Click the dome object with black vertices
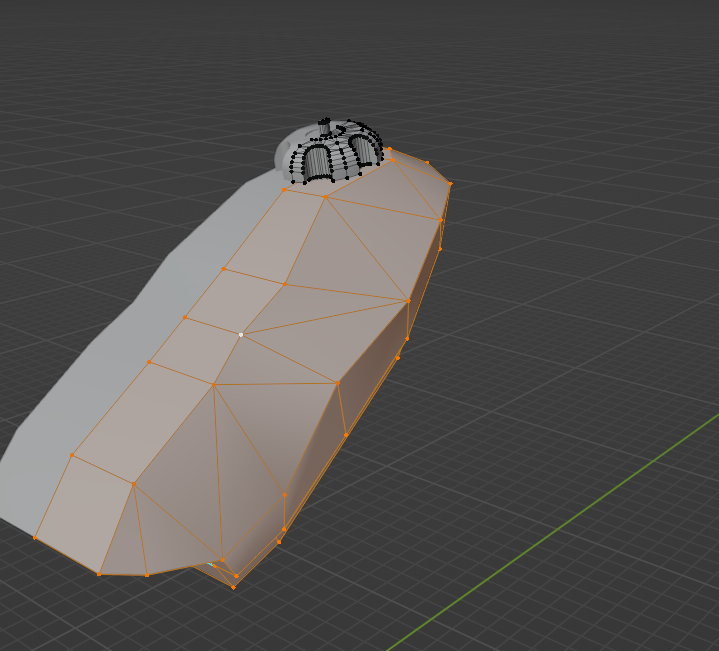Screen dimensions: 719x651 (330, 151)
